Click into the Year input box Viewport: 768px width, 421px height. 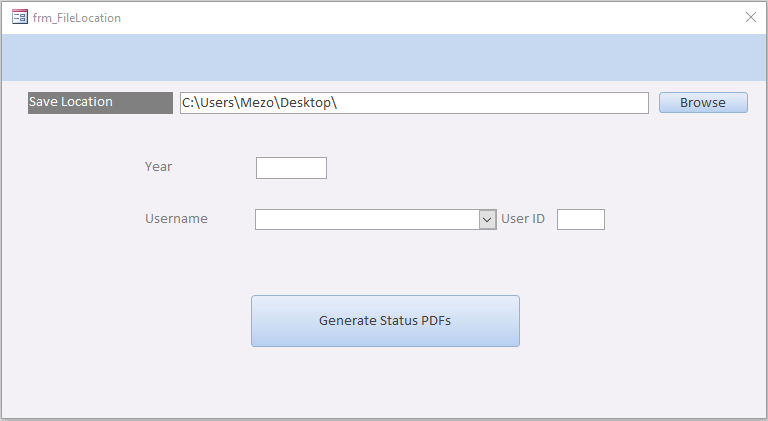291,168
